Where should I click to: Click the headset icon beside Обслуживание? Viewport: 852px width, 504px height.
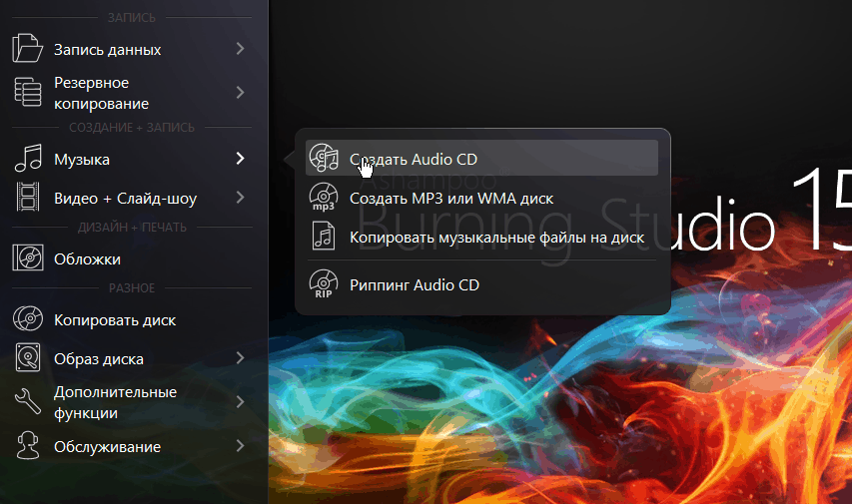[27, 446]
